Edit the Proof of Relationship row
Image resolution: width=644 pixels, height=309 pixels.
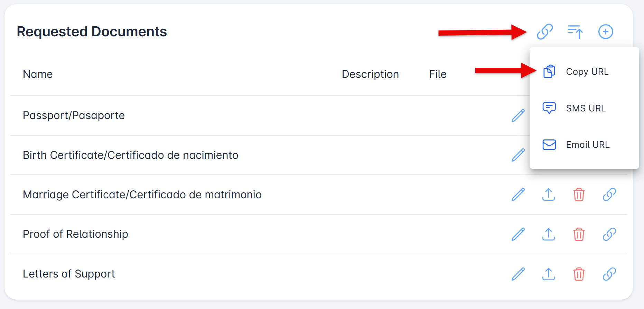tap(518, 234)
